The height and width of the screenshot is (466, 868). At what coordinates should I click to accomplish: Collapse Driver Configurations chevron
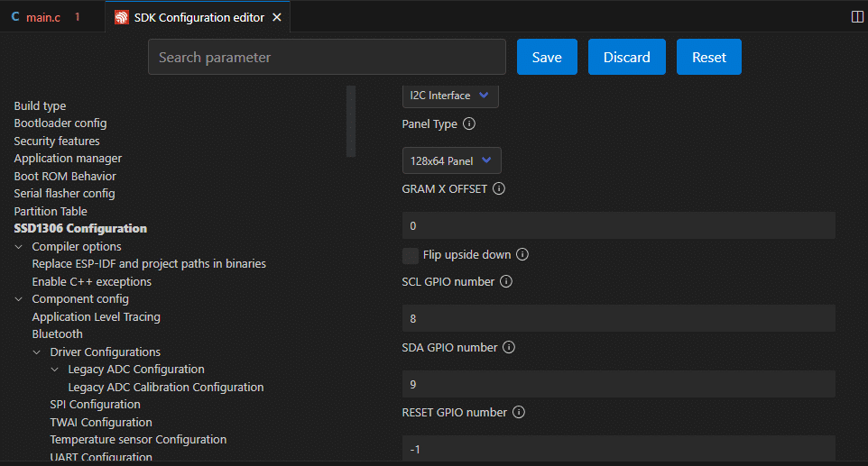[36, 352]
